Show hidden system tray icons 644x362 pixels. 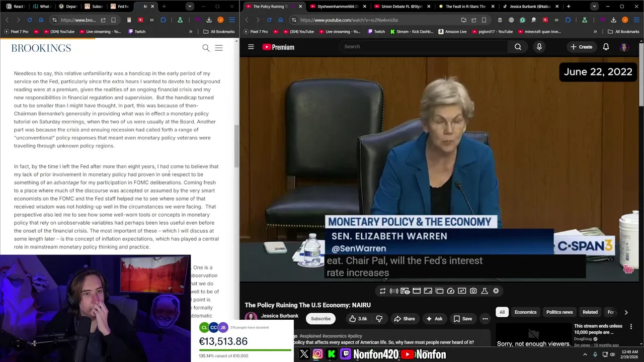pos(585,354)
